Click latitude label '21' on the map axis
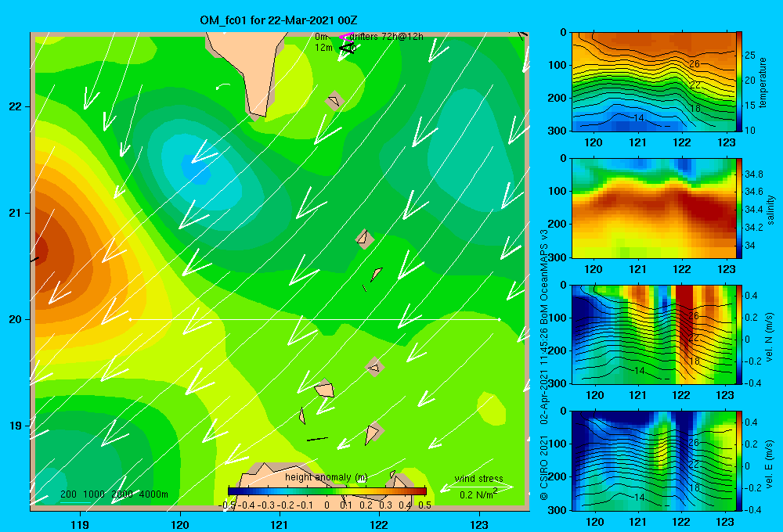 [x=15, y=213]
